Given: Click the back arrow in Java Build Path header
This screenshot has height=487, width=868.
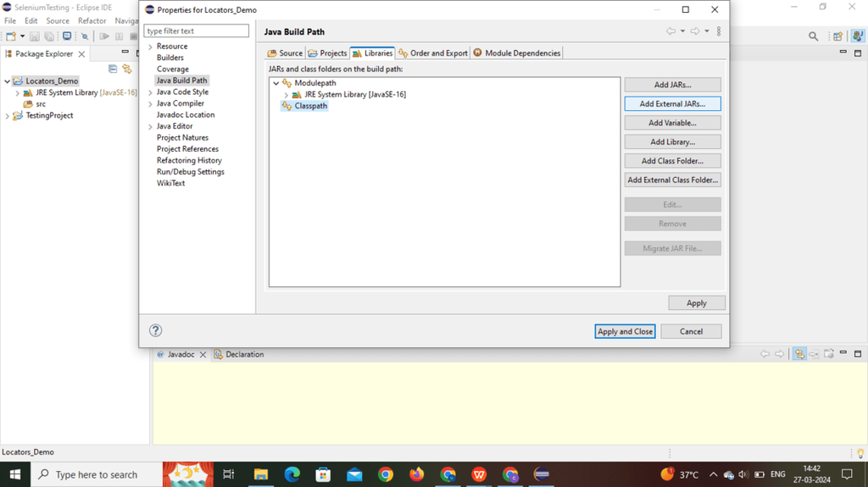Looking at the screenshot, I should tap(671, 31).
